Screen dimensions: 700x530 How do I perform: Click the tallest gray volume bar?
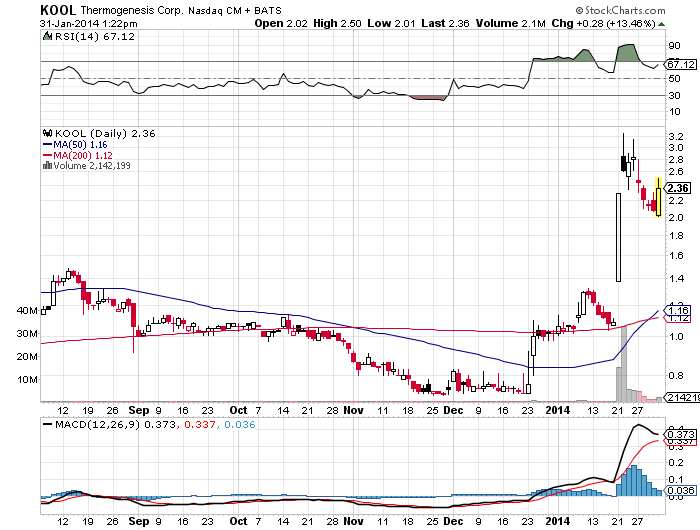click(624, 364)
